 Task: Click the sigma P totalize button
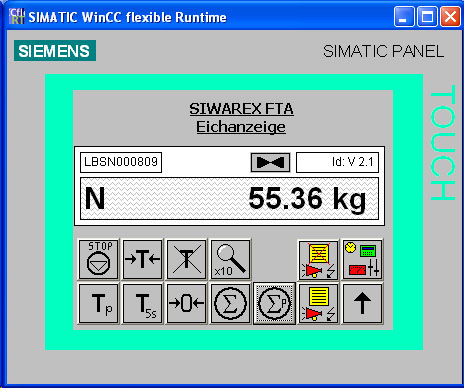(x=274, y=303)
